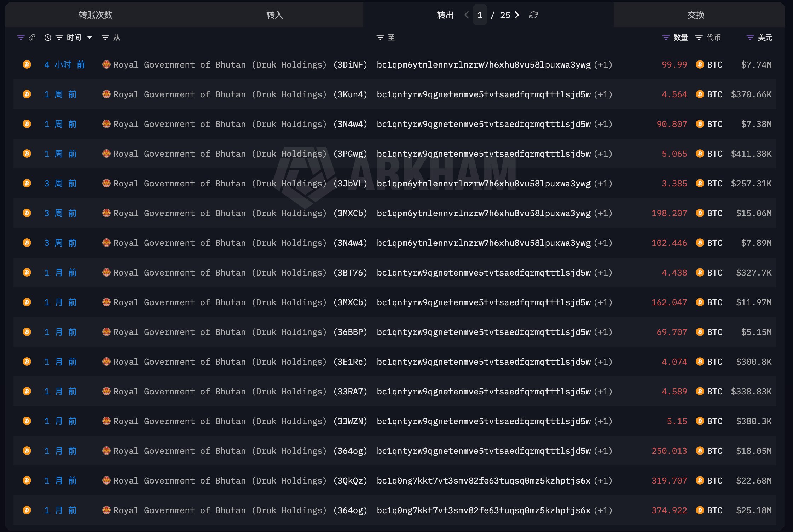Open the bc1qntyrw9 recipient in the 90.807 BTC row

(x=484, y=124)
